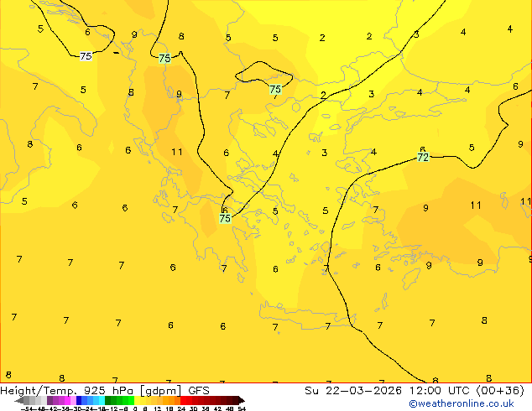Pick the bright yellow legend swatch above 0

tap(137, 400)
